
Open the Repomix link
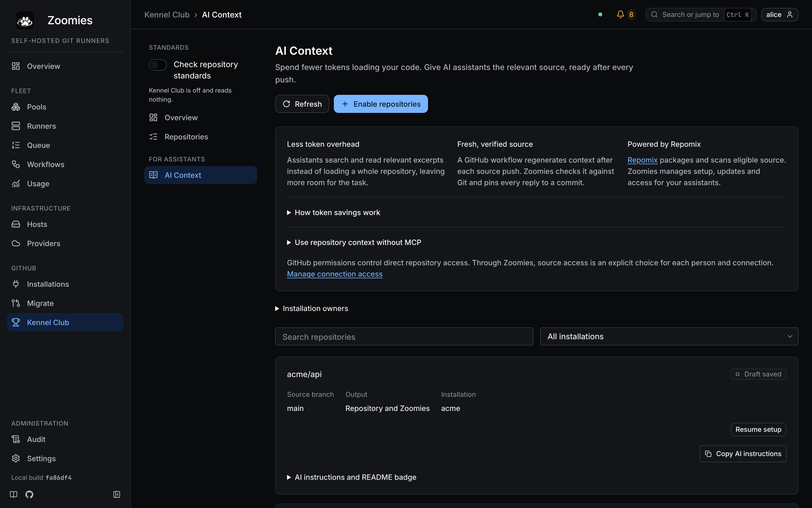click(642, 160)
